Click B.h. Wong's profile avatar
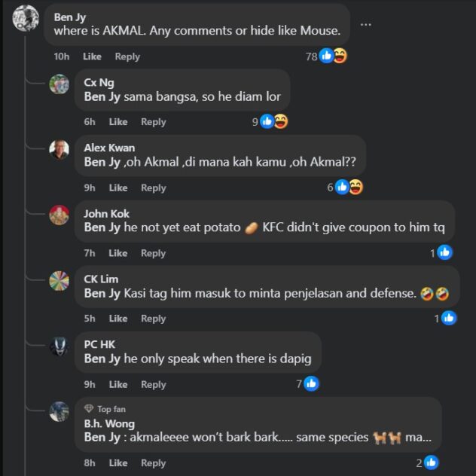Screen dimensions: 476x476 [x=59, y=412]
